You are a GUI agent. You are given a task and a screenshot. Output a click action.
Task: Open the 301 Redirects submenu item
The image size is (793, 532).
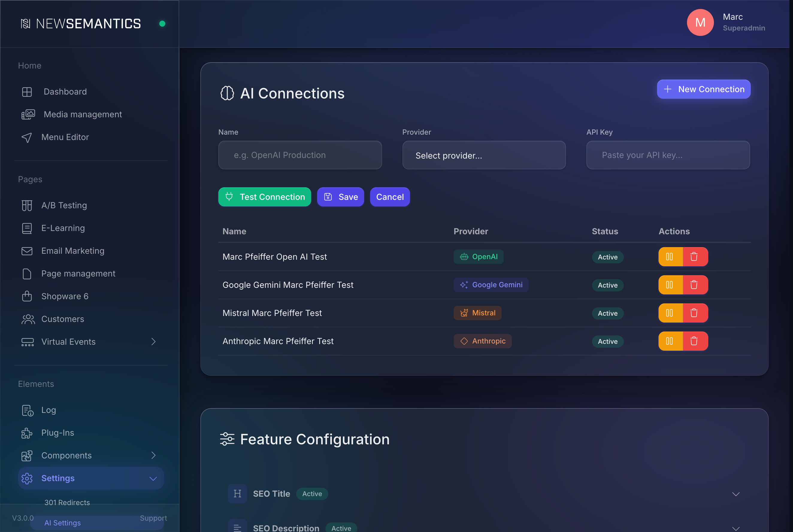tap(67, 502)
